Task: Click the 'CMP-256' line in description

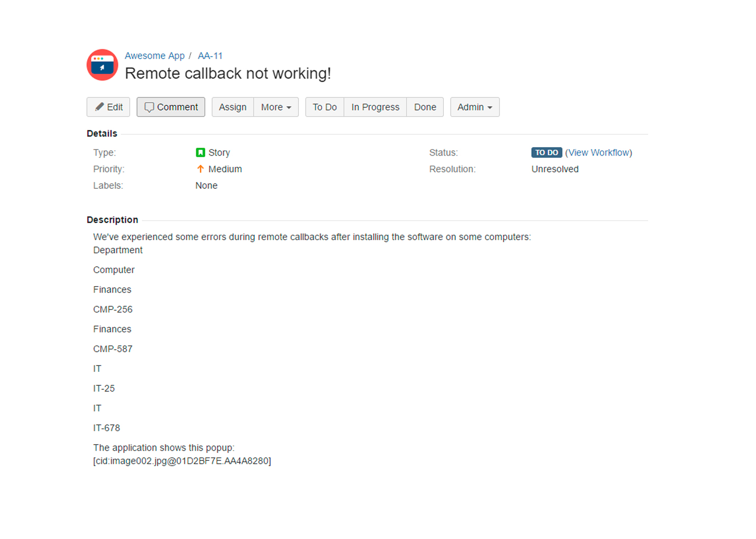Action: (113, 309)
